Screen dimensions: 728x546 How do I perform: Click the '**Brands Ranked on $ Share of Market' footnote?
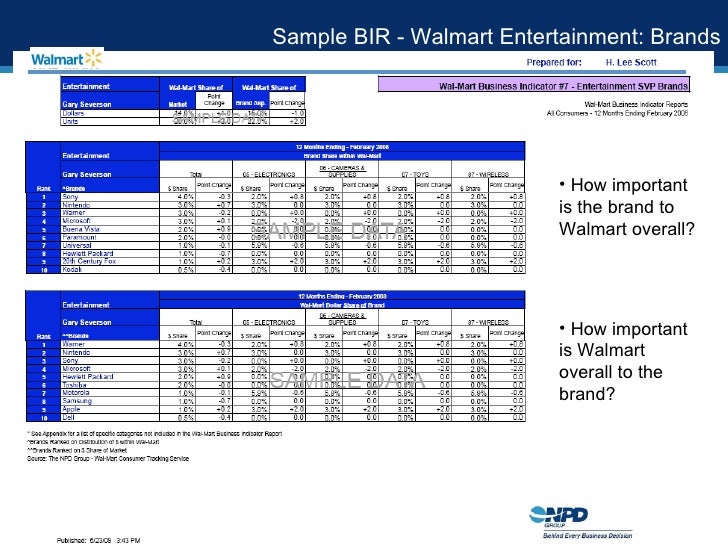pos(77,450)
